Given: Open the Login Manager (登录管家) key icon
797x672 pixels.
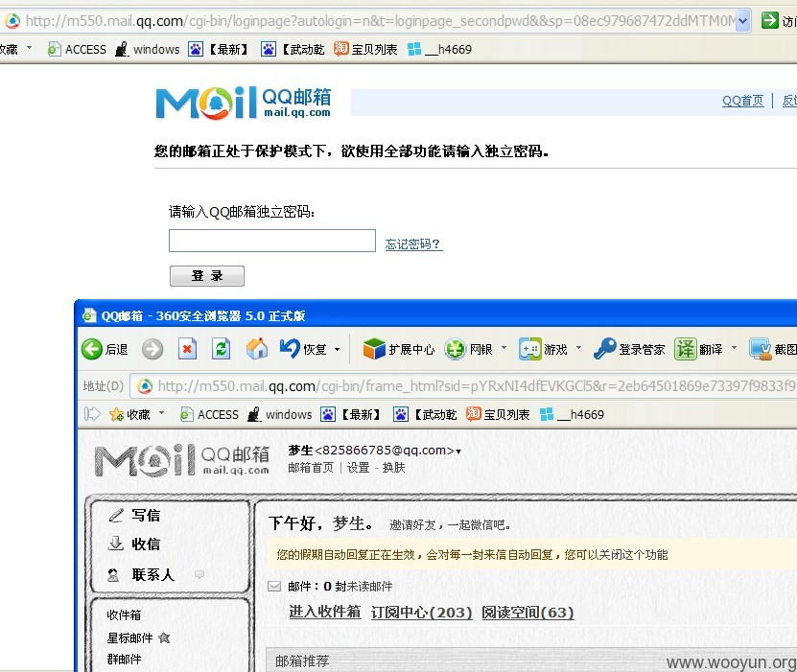Looking at the screenshot, I should pos(605,349).
